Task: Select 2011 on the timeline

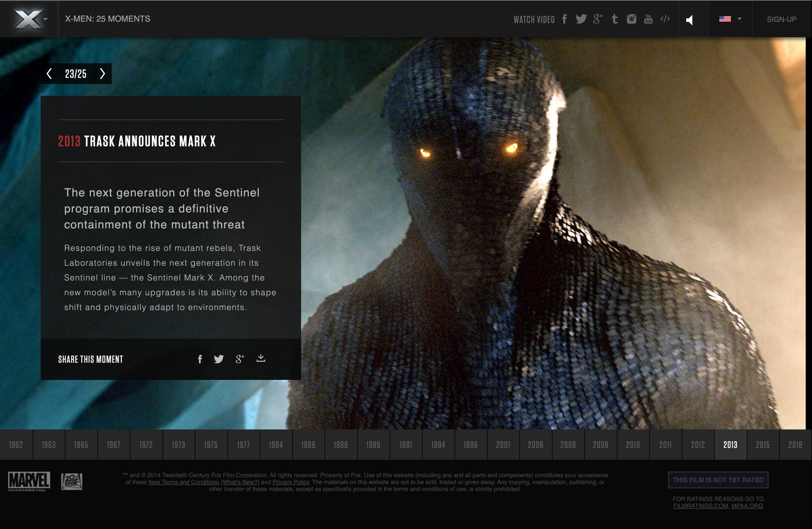Action: pyautogui.click(x=665, y=445)
